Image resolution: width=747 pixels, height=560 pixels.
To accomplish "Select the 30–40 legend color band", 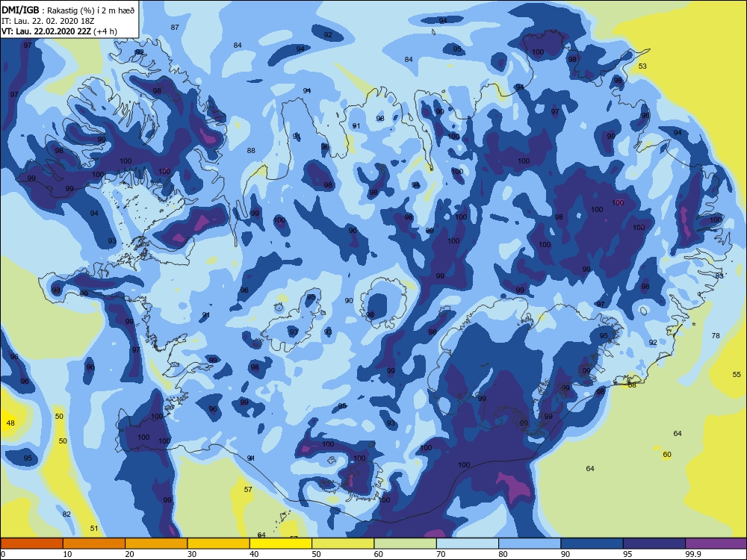I will point(218,544).
